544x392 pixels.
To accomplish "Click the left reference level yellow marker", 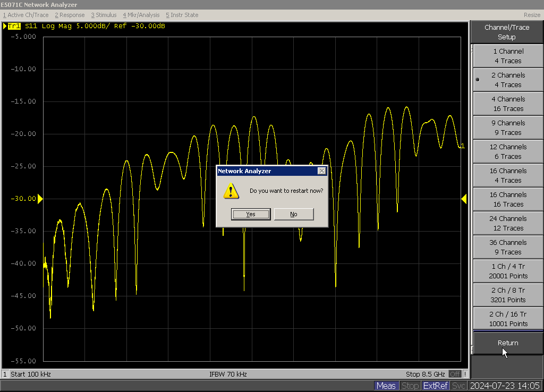I will coord(40,199).
